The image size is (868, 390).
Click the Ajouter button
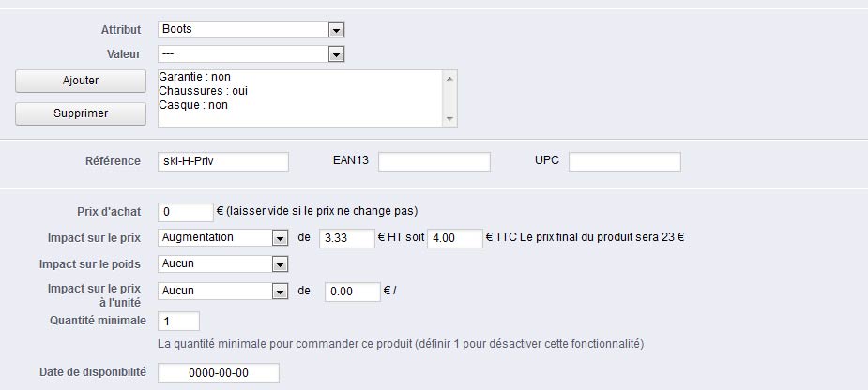(81, 81)
